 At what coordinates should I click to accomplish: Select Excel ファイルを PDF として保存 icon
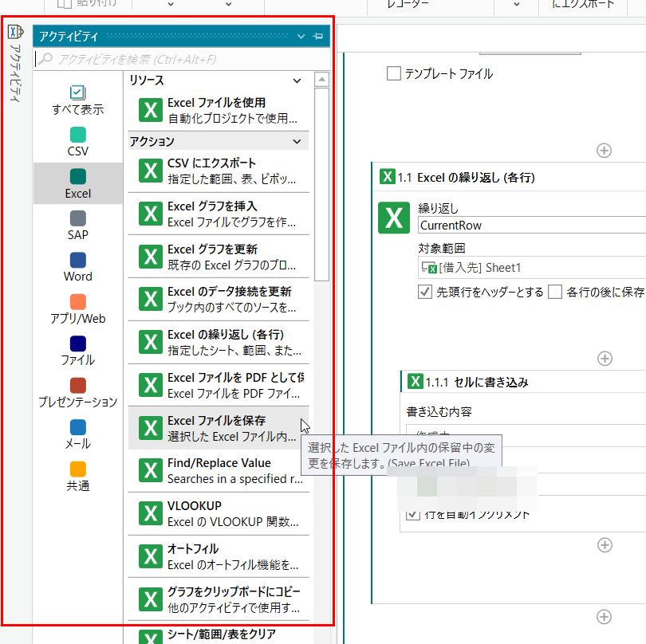151,385
